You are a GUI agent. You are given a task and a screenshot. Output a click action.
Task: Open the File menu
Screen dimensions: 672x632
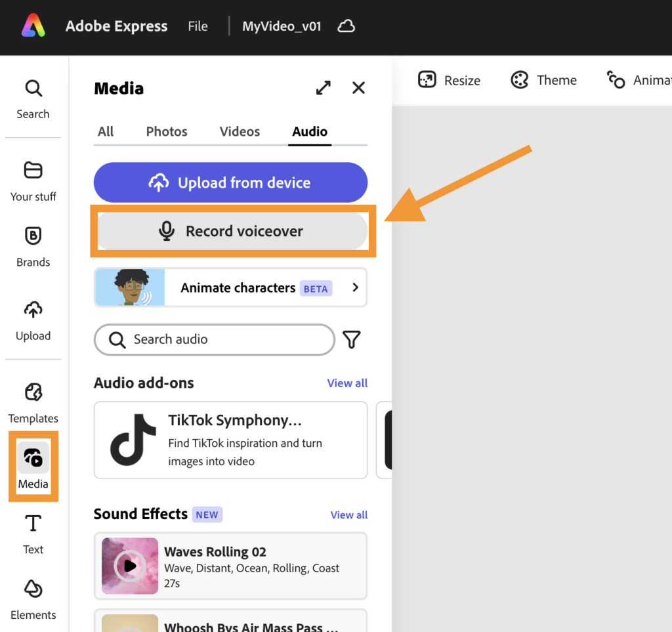pyautogui.click(x=198, y=26)
